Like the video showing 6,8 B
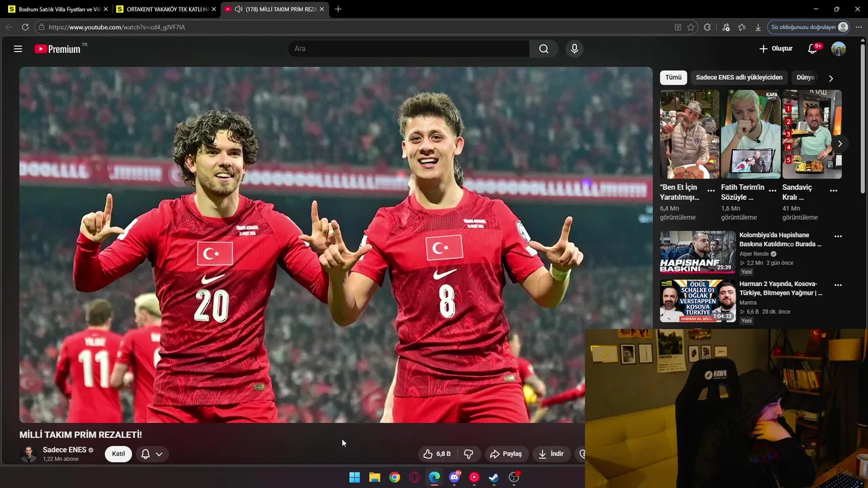Viewport: 868px width, 488px height. [x=437, y=454]
